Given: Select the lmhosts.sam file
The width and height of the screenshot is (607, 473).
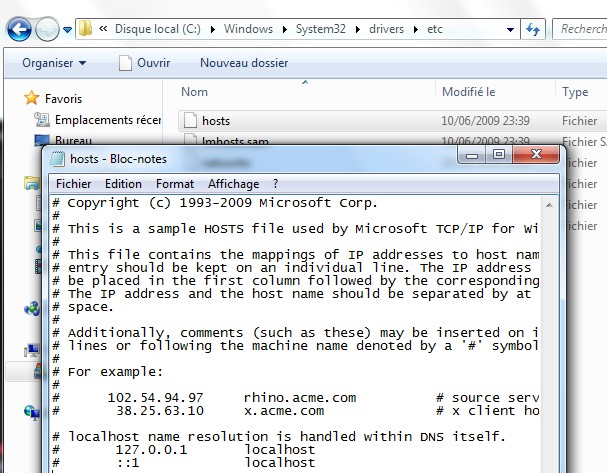Looking at the screenshot, I should 235,141.
